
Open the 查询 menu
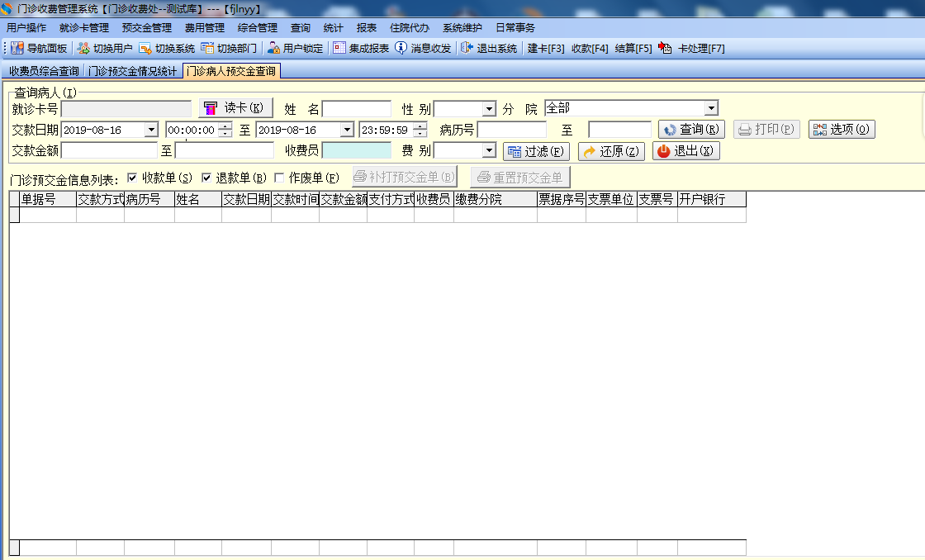click(x=301, y=28)
